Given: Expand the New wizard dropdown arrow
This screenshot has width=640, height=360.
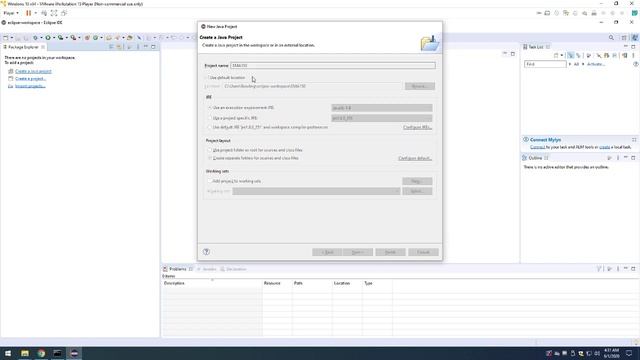Looking at the screenshot, I should coord(11,38).
